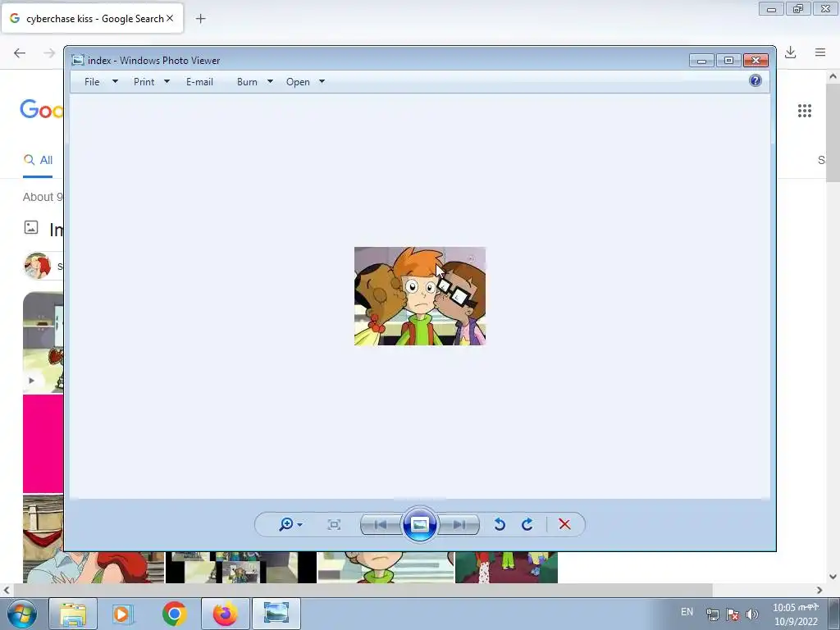Image resolution: width=840 pixels, height=630 pixels.
Task: Open the browser Downloads icon
Action: click(x=790, y=52)
